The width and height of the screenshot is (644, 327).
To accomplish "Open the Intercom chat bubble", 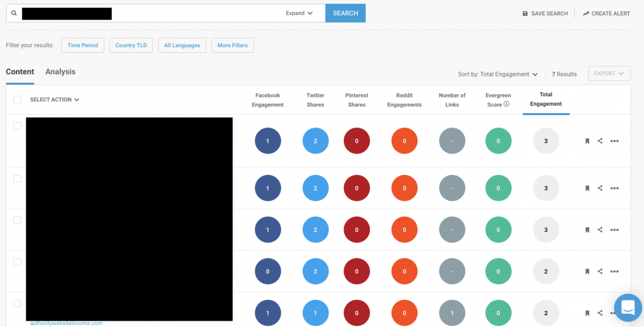I will coord(628,308).
